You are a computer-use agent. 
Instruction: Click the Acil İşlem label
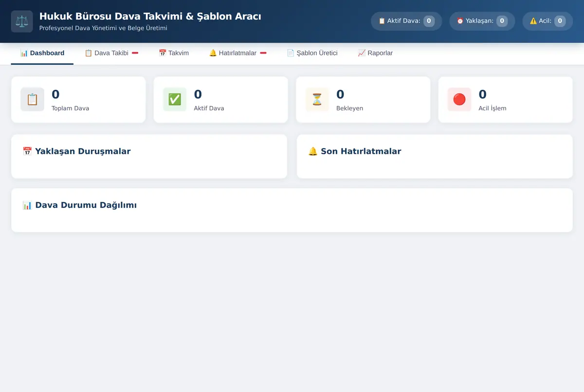493,108
